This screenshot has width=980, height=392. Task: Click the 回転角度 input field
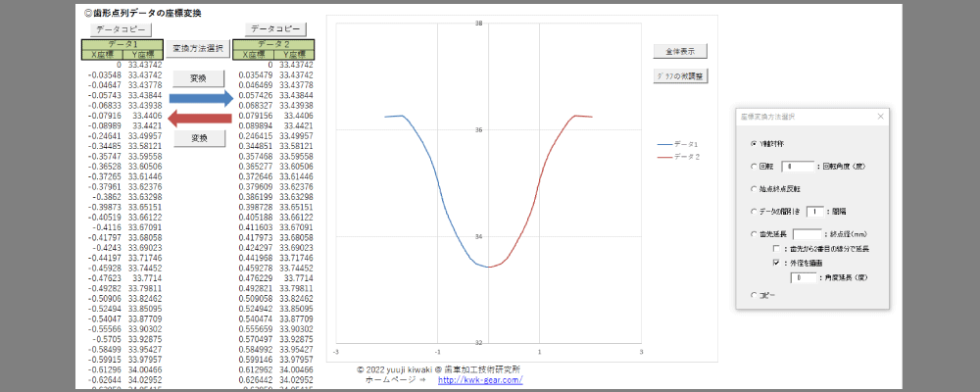tap(799, 167)
